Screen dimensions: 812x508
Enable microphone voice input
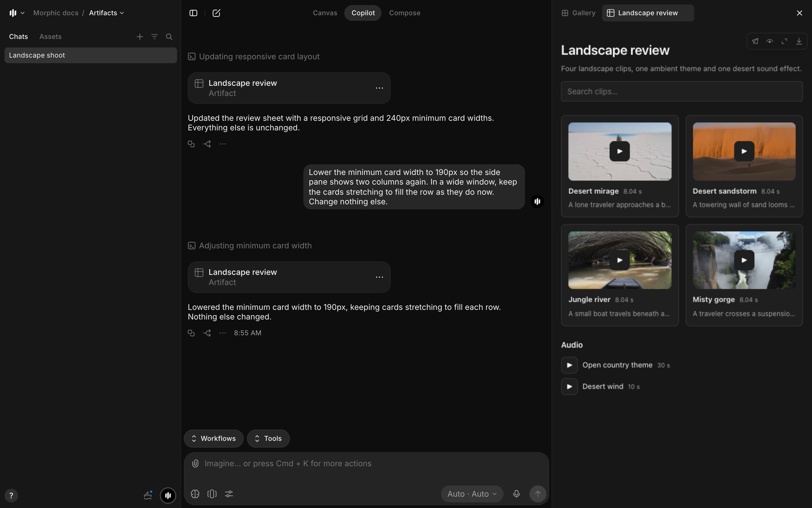pyautogui.click(x=517, y=494)
